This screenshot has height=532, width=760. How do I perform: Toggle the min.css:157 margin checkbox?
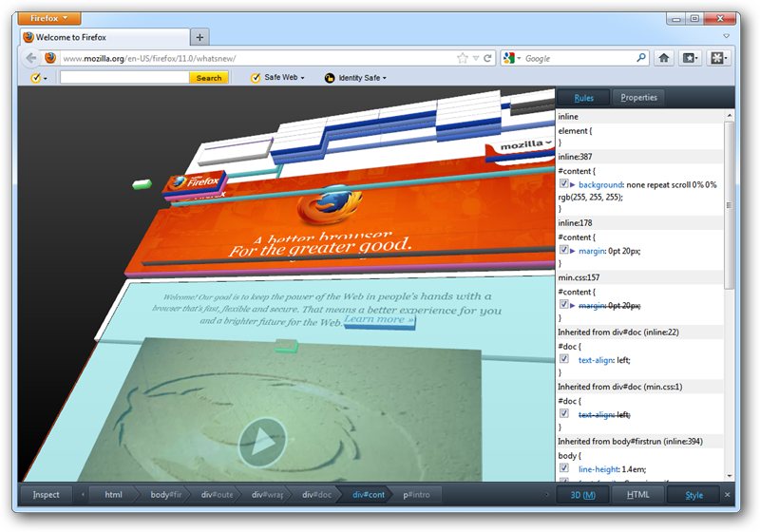point(563,304)
